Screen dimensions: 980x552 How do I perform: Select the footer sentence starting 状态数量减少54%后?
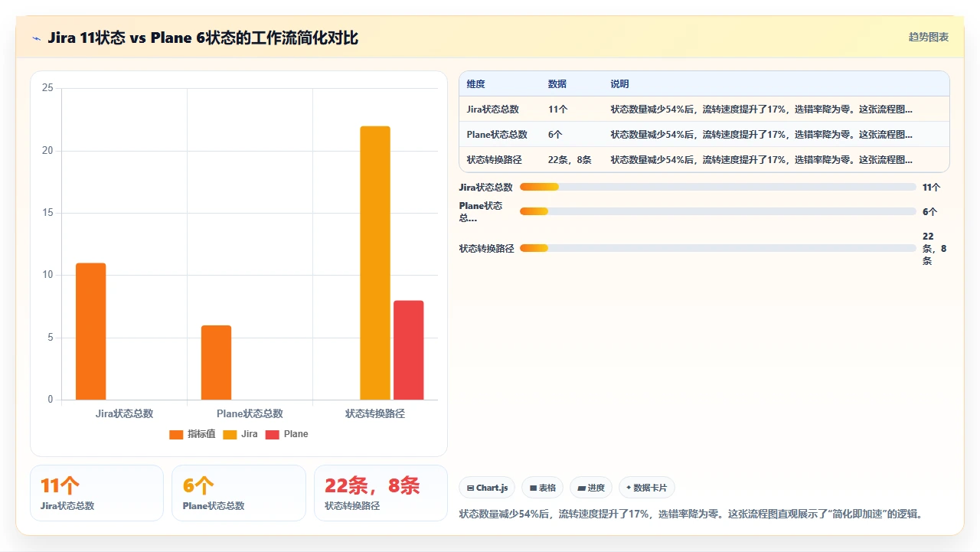click(x=691, y=514)
